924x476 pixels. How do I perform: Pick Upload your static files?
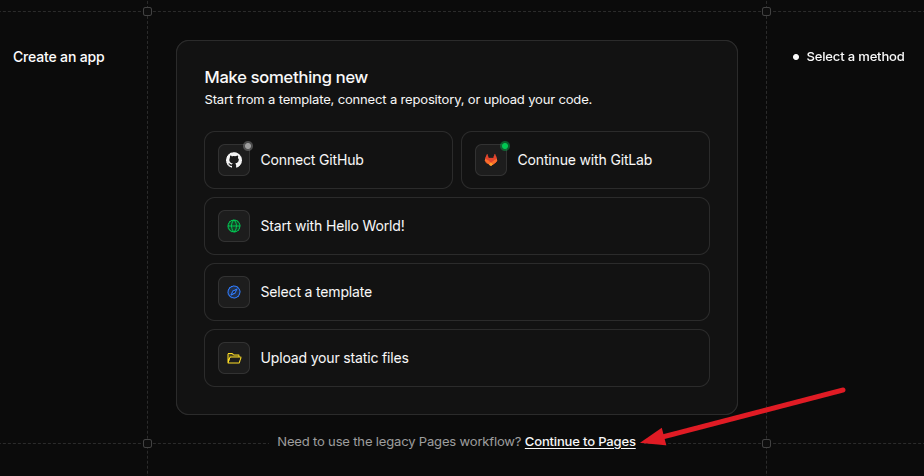click(457, 358)
